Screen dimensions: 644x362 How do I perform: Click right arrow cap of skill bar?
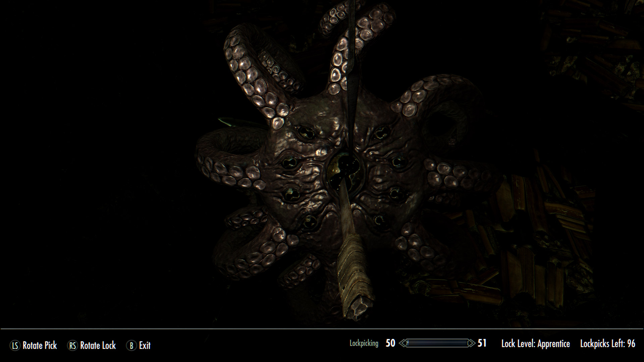pyautogui.click(x=471, y=343)
